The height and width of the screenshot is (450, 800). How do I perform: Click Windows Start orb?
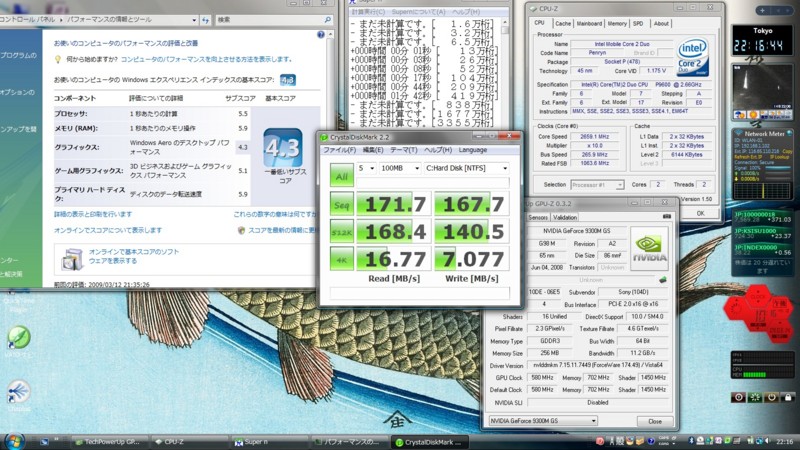coord(14,441)
